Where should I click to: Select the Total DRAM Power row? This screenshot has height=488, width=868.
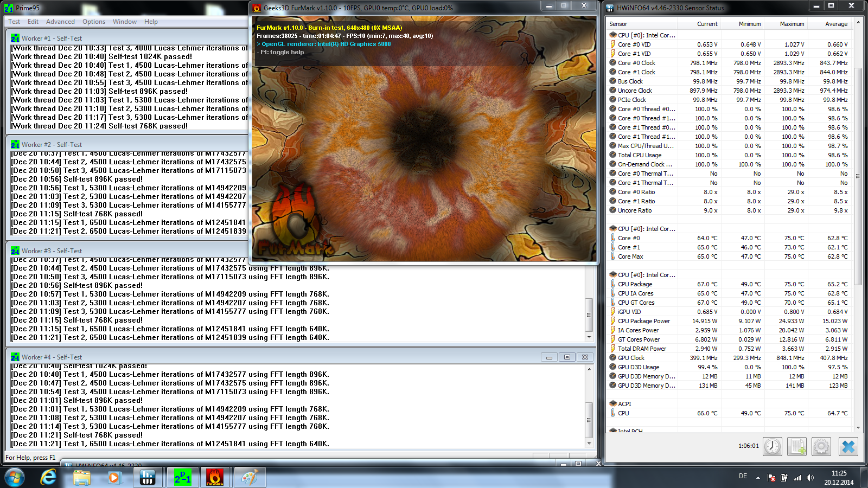click(x=729, y=349)
